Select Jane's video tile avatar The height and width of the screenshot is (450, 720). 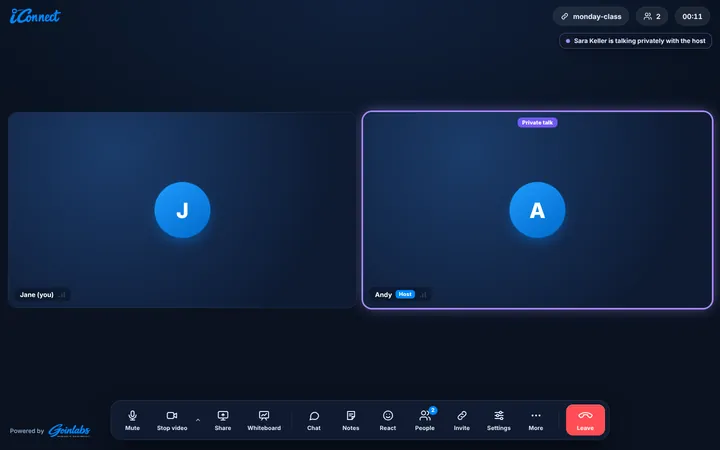tap(182, 210)
